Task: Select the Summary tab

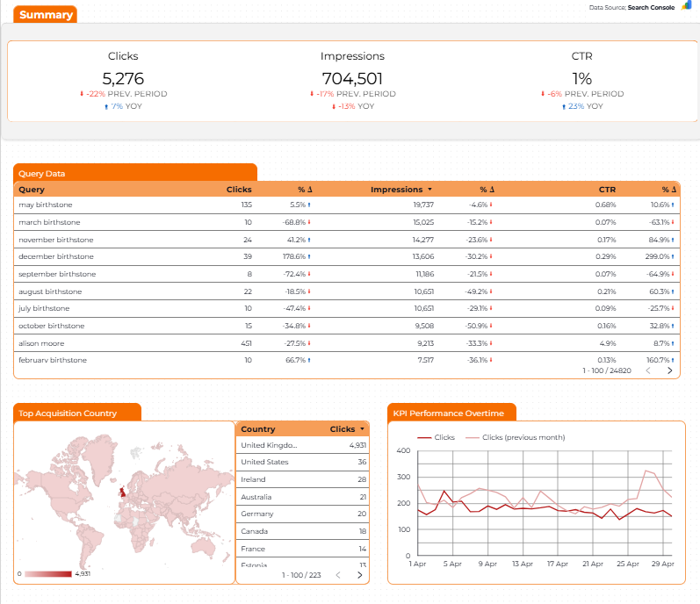Action: (x=46, y=15)
